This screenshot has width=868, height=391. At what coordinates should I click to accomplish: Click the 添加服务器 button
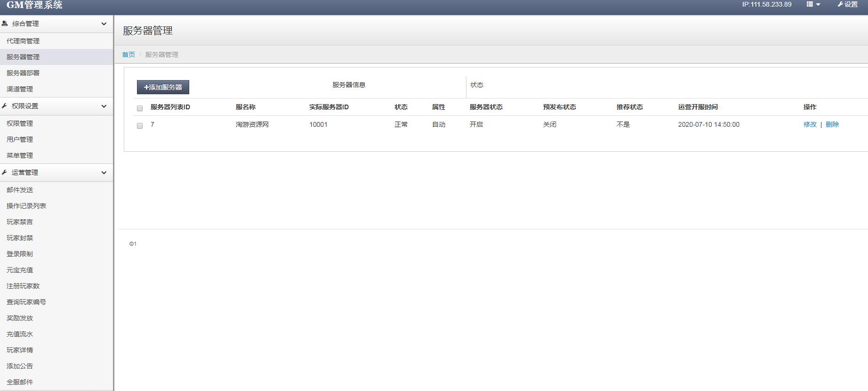(163, 87)
